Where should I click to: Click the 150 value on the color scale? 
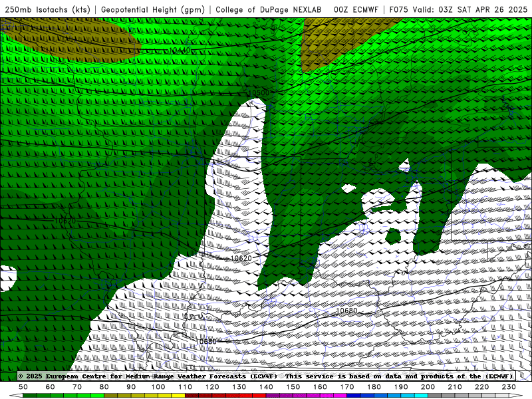293,387
